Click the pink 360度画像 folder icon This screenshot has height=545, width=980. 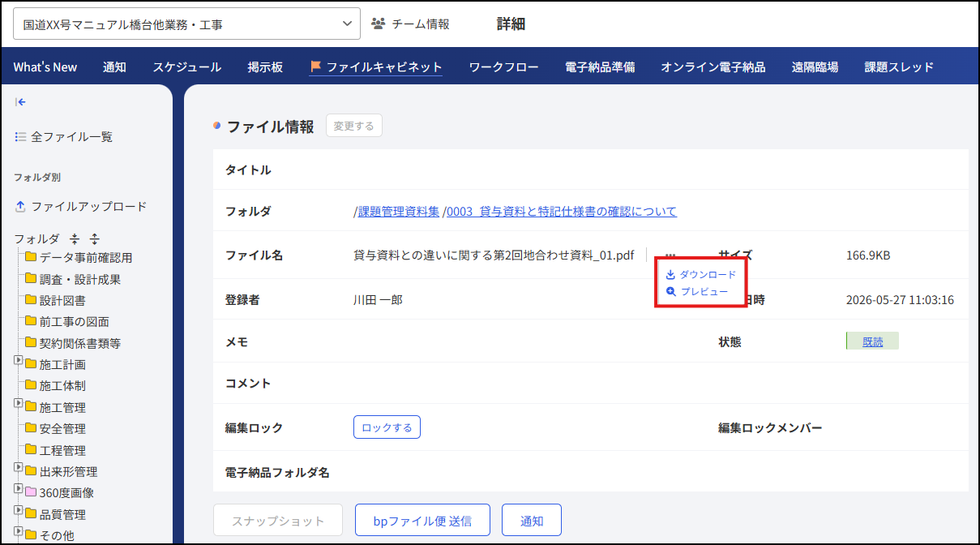click(31, 492)
